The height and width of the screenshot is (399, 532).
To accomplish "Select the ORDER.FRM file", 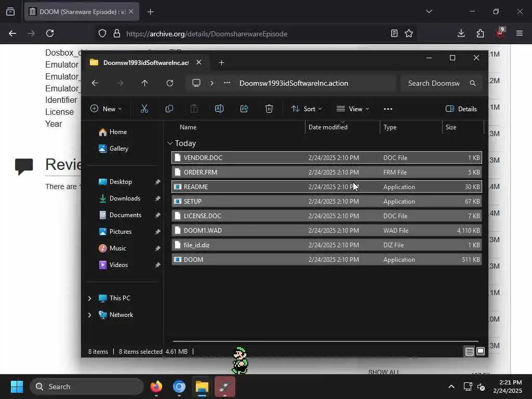I will click(x=327, y=172).
